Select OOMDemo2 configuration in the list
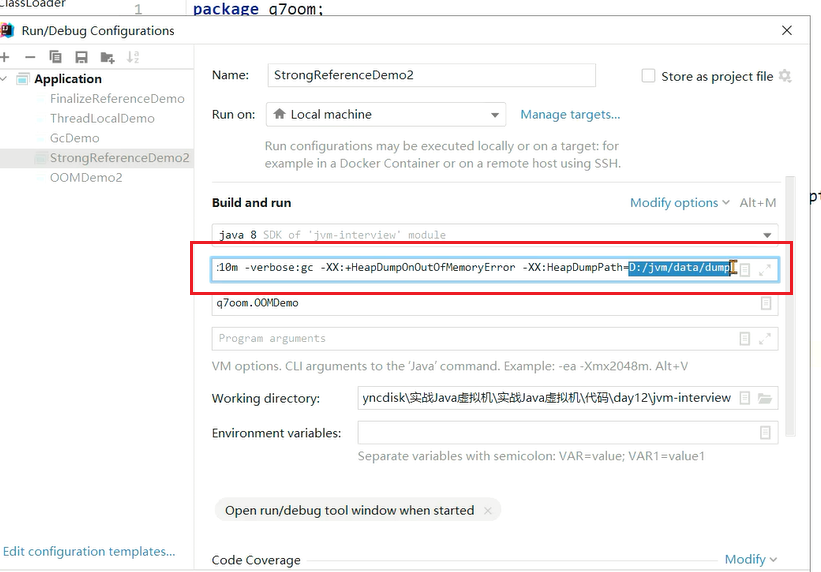This screenshot has height=572, width=821. click(x=86, y=177)
